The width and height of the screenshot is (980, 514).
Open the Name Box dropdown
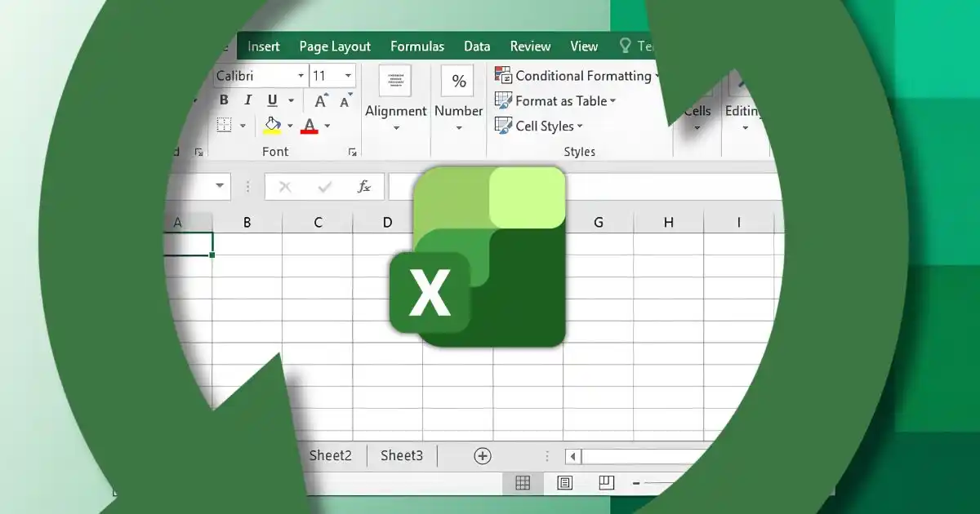click(x=219, y=186)
